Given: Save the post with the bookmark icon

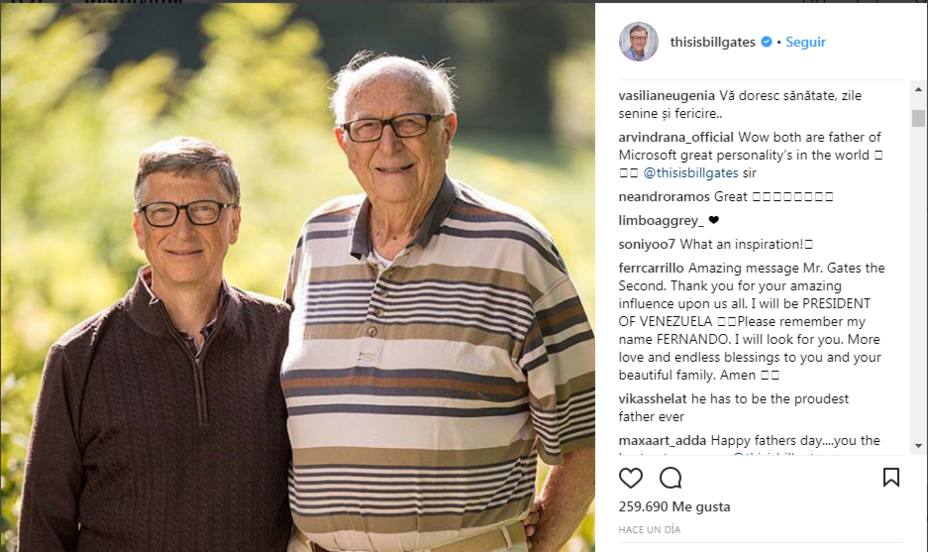Looking at the screenshot, I should coord(891,477).
